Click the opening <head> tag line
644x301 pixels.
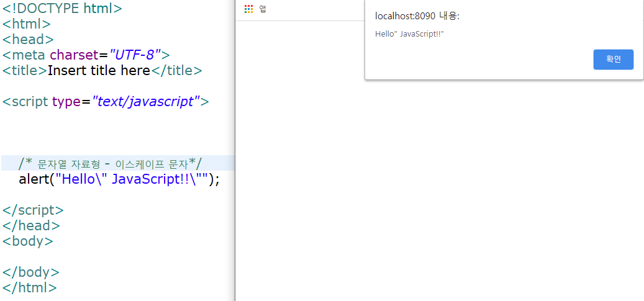tap(28, 40)
